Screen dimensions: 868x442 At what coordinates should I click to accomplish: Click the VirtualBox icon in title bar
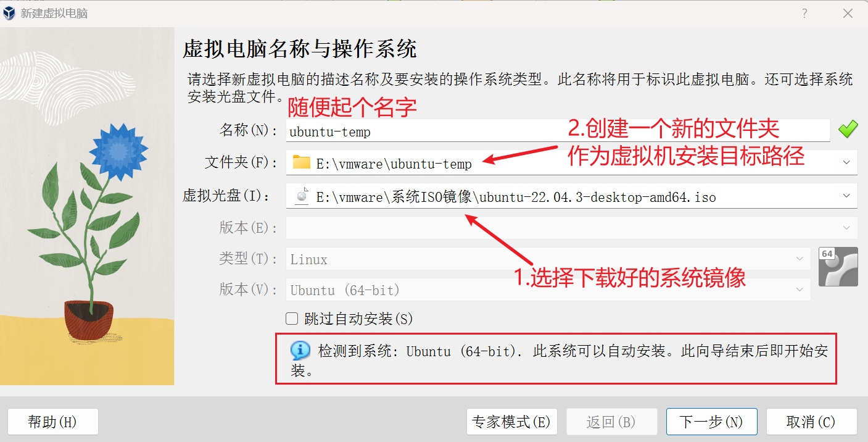point(9,13)
